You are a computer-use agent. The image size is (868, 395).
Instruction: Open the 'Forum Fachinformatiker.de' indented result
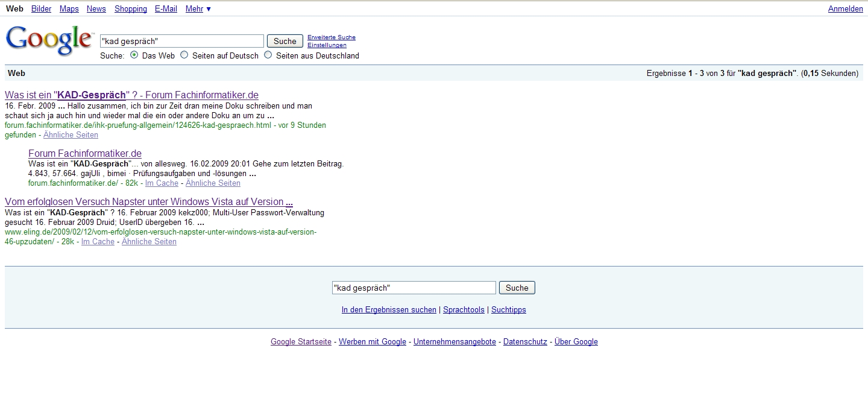click(x=85, y=153)
